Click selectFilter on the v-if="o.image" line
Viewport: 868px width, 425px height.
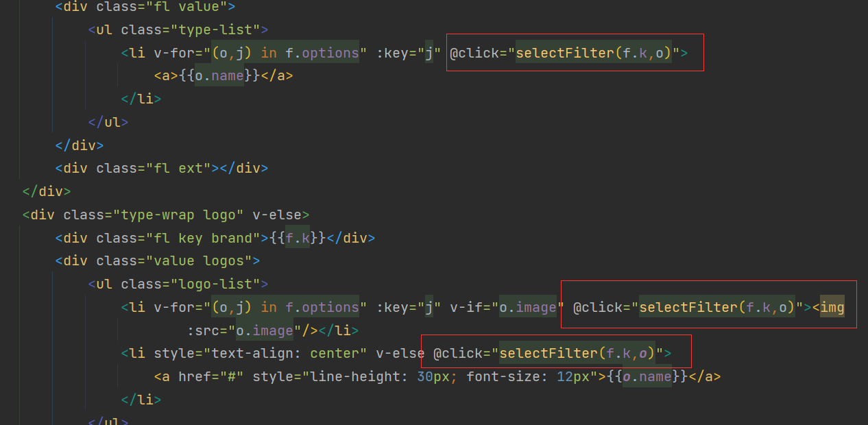688,307
